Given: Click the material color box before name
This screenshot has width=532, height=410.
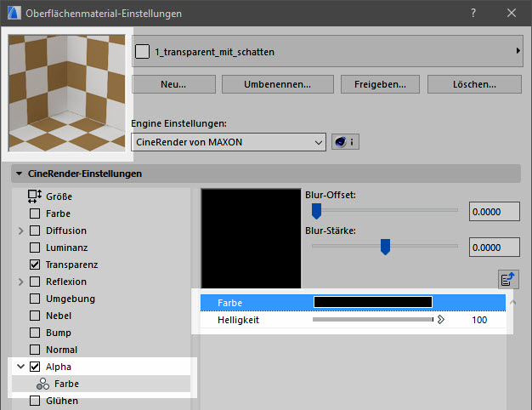Looking at the screenshot, I should (x=142, y=52).
